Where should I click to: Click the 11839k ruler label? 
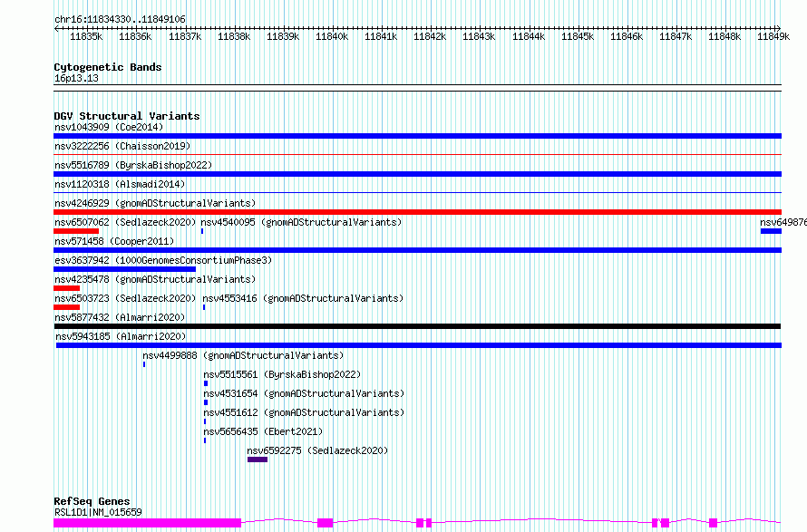(x=283, y=36)
